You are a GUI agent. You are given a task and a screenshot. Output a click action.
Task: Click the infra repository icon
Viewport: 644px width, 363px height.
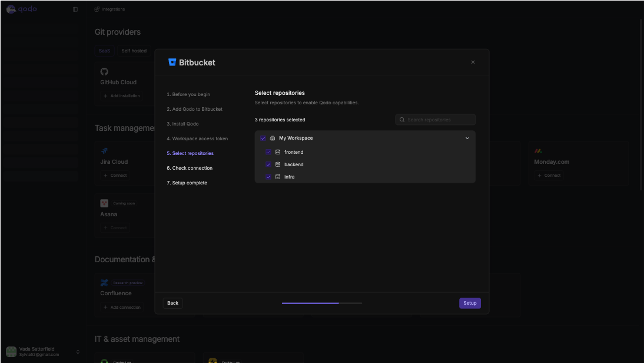tap(278, 177)
